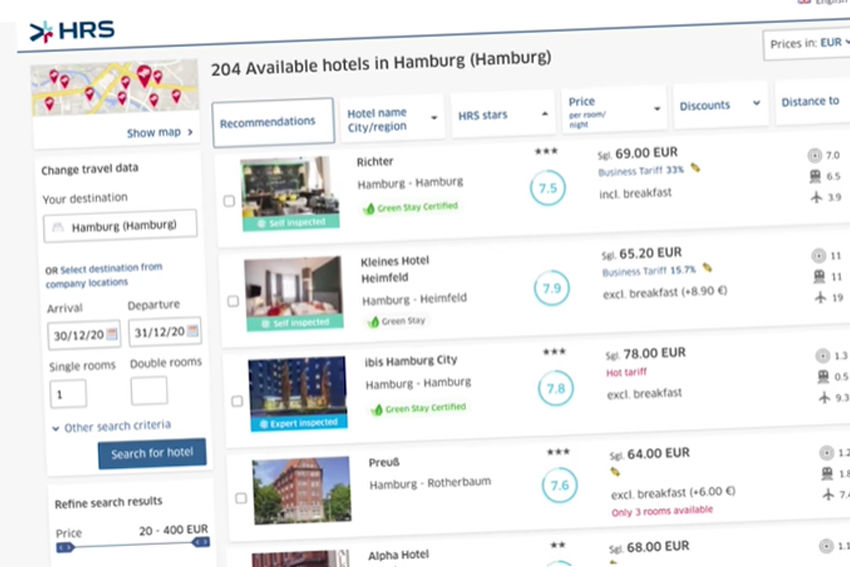Screen dimensions: 850x567
Task: Click the single rooms input box
Action: click(68, 394)
